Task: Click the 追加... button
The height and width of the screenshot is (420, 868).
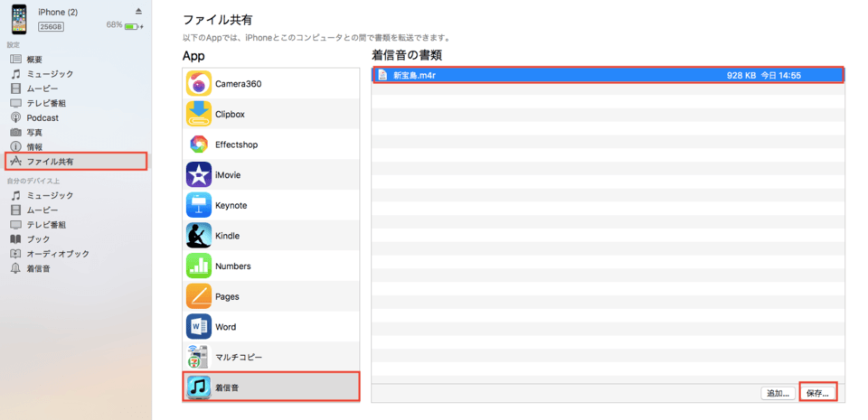Action: (778, 394)
